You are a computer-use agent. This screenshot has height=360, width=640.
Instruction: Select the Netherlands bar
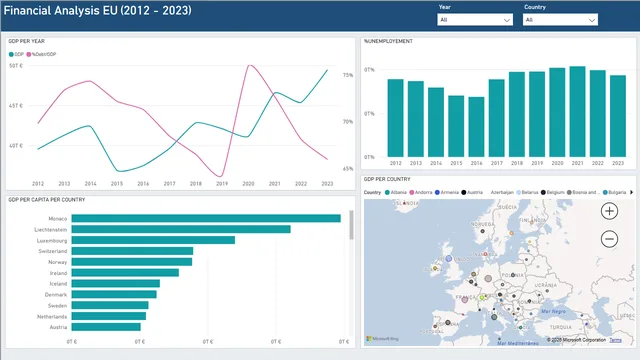coord(109,316)
